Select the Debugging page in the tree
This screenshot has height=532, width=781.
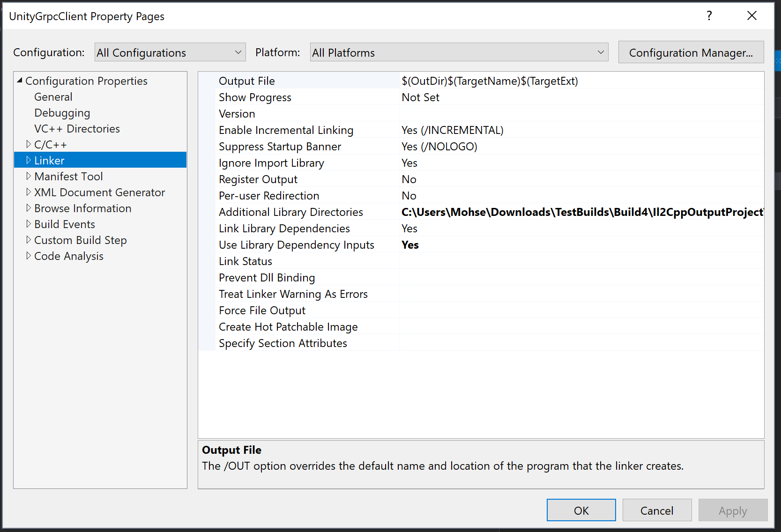[62, 112]
